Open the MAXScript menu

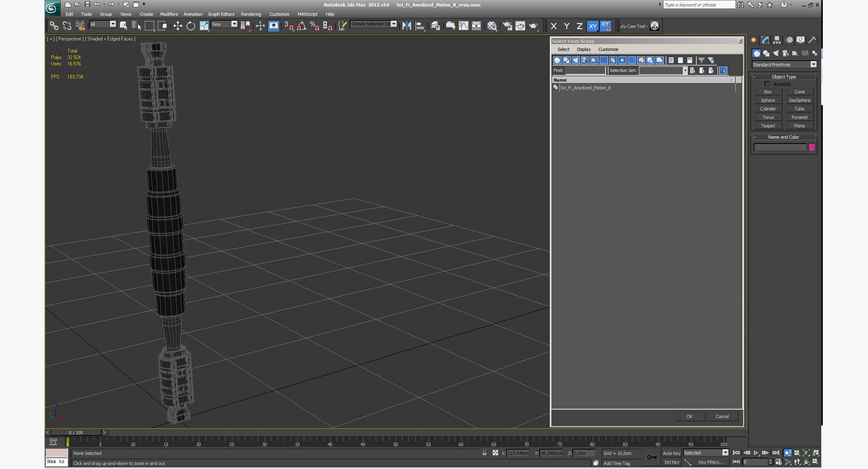307,14
